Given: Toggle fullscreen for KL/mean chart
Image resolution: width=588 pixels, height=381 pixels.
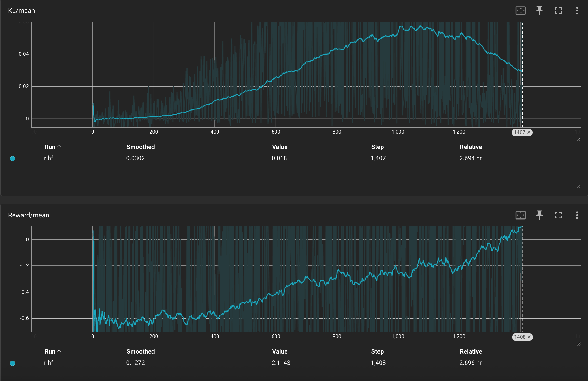Looking at the screenshot, I should [x=558, y=11].
